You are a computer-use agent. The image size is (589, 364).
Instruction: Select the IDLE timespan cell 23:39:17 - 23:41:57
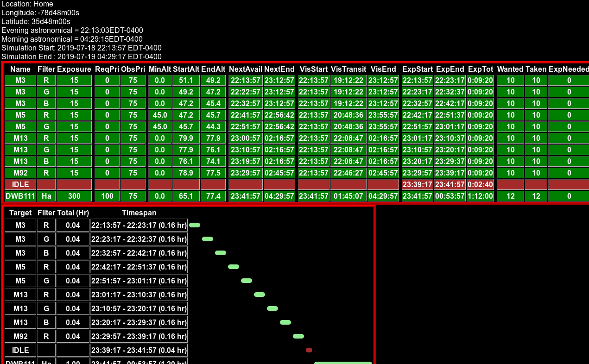139,350
